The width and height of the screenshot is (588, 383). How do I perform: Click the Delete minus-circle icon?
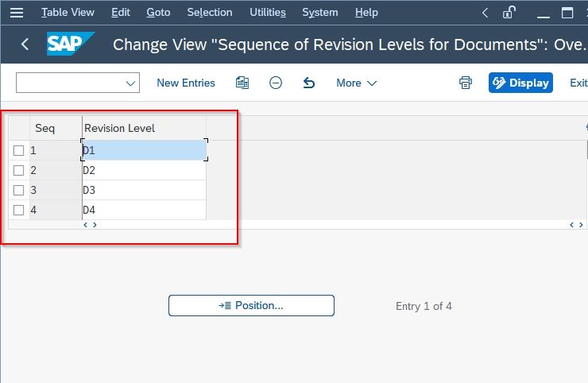(276, 83)
